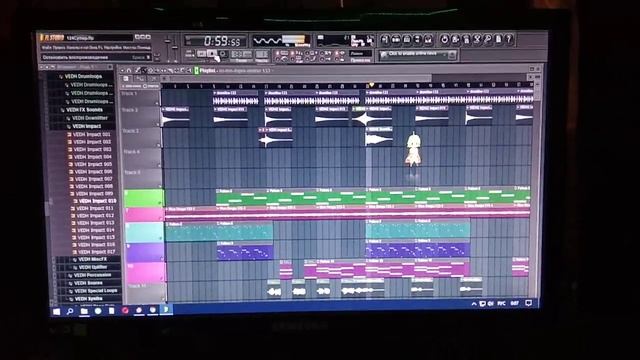The image size is (640, 360).
Task: Click the first window shortcut icon after the CPU meter
Action: click(x=384, y=40)
